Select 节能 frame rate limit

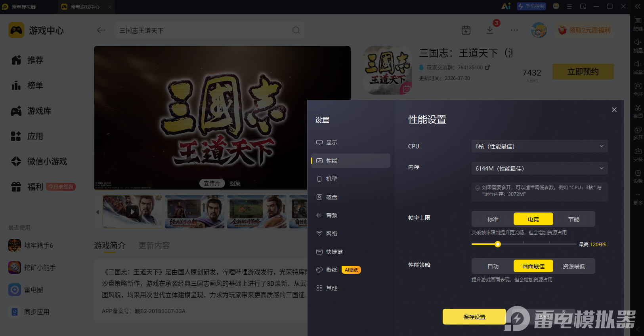pyautogui.click(x=574, y=219)
